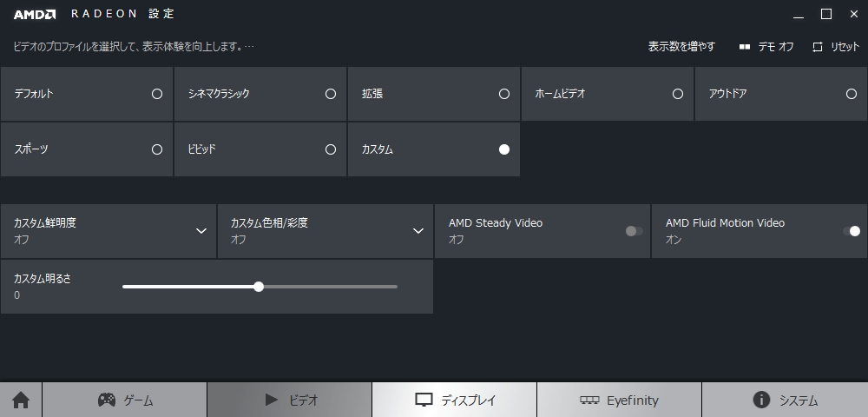Viewport: 868px width, 417px height.
Task: Open the システム tab
Action: pyautogui.click(x=785, y=400)
